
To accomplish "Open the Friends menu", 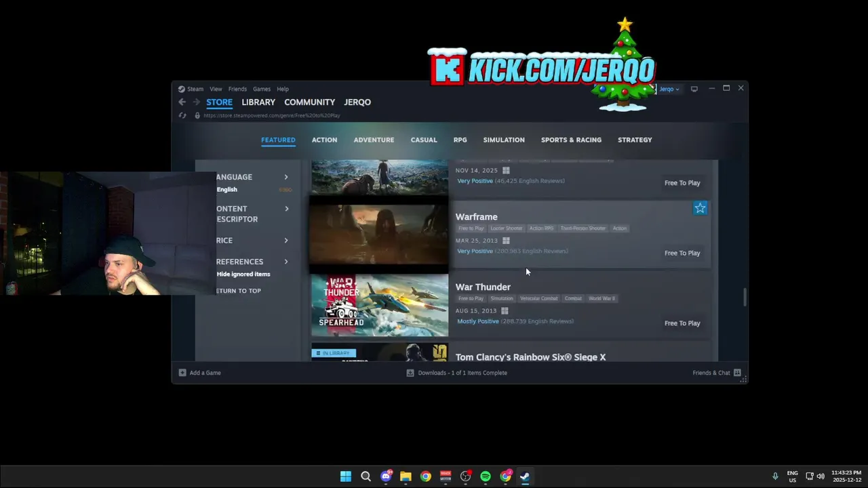I will click(237, 89).
